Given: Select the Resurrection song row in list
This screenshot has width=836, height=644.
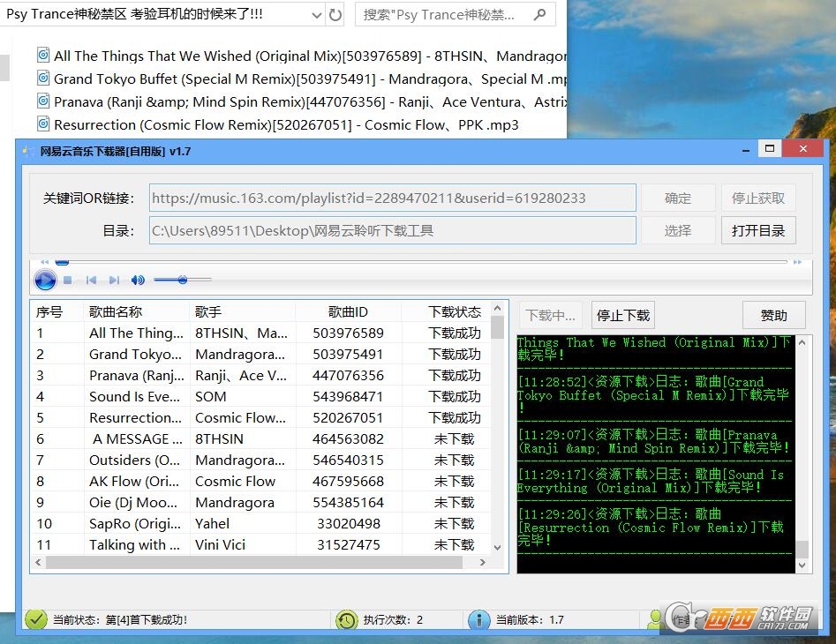Looking at the screenshot, I should (260, 417).
